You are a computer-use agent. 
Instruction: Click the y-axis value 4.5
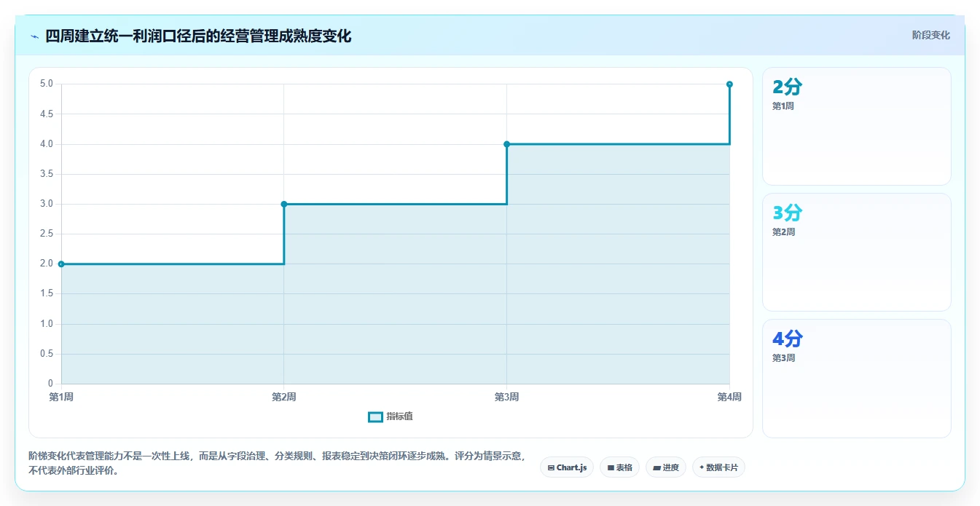point(46,114)
